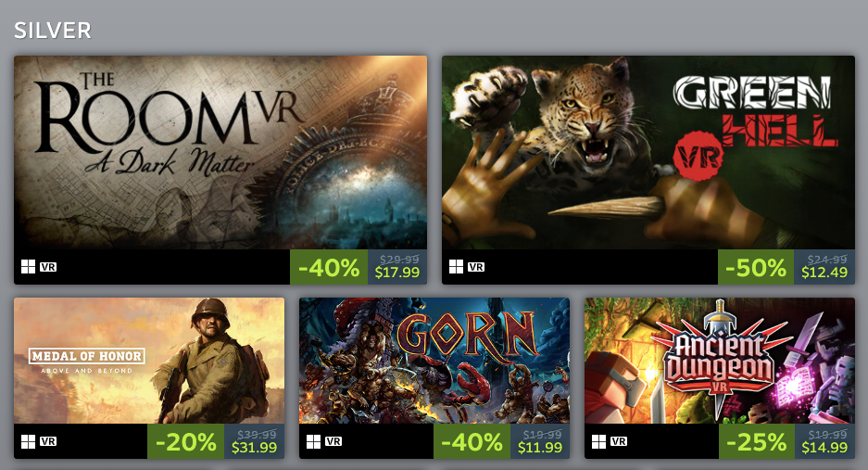Select the $31.99 Medal of Honor price
Image resolution: width=868 pixels, height=470 pixels.
coord(254,447)
